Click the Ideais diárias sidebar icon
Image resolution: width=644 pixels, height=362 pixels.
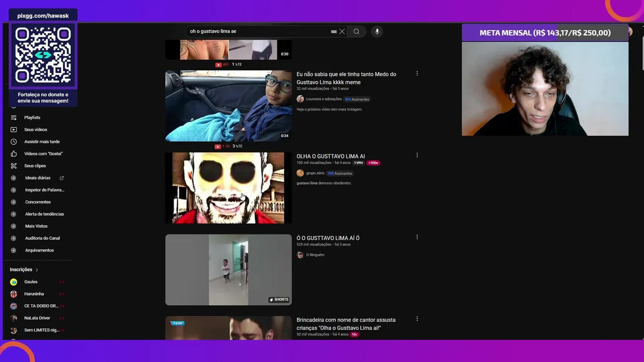(x=14, y=178)
